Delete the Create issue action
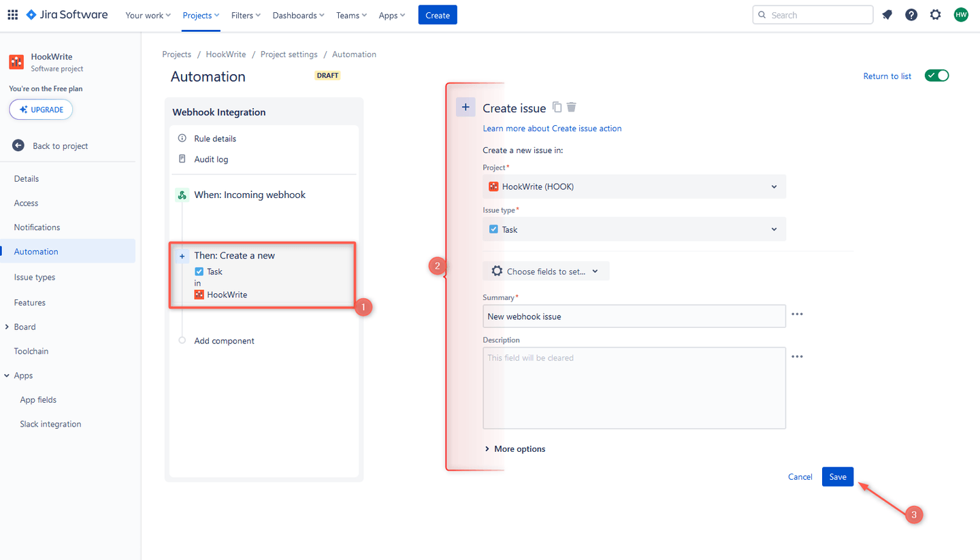Screen dimensions: 980x560 pos(571,107)
